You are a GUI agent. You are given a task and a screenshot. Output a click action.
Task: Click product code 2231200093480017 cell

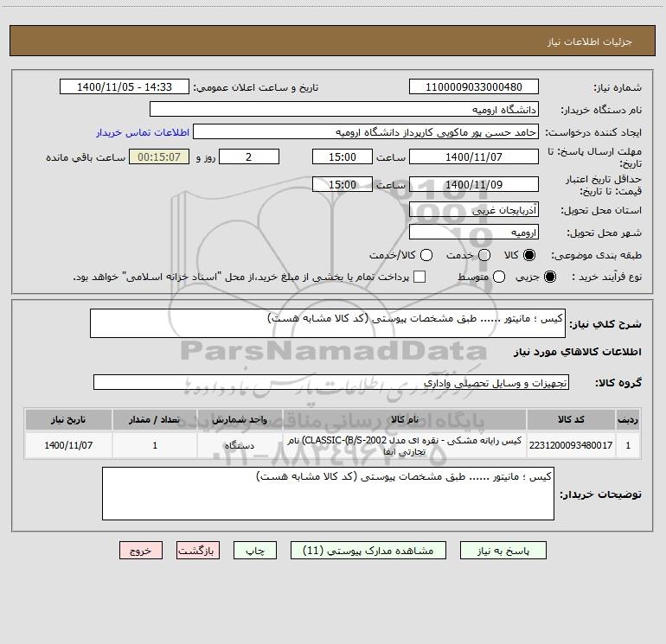coord(571,445)
